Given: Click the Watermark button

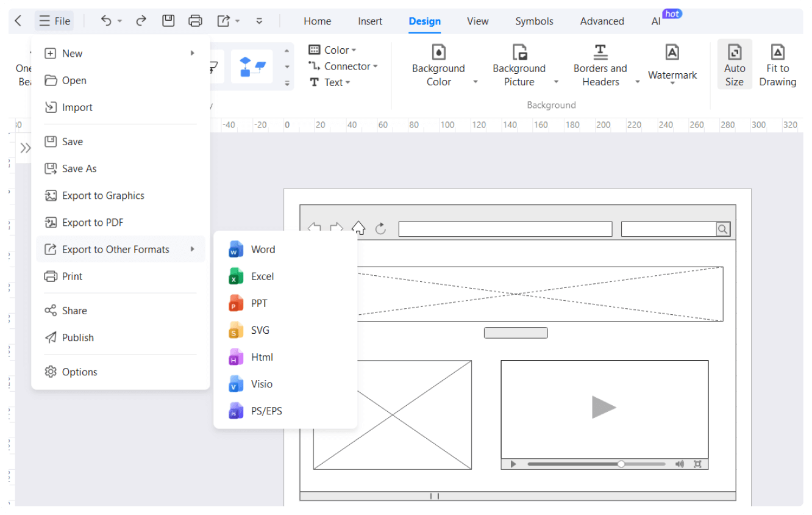Looking at the screenshot, I should 672,65.
